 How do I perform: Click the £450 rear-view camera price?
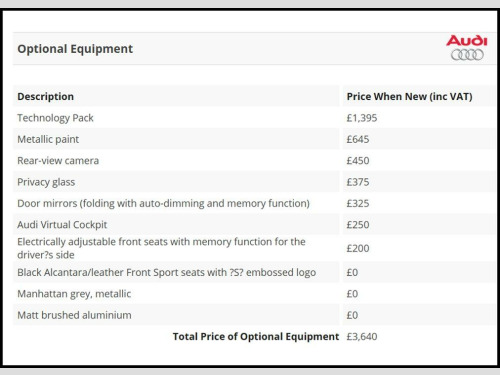pos(358,161)
